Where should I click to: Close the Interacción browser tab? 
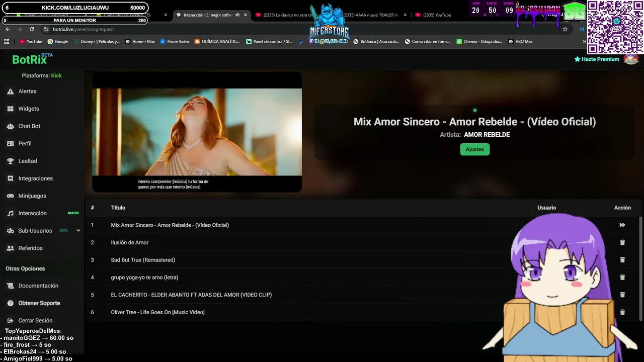point(246,15)
